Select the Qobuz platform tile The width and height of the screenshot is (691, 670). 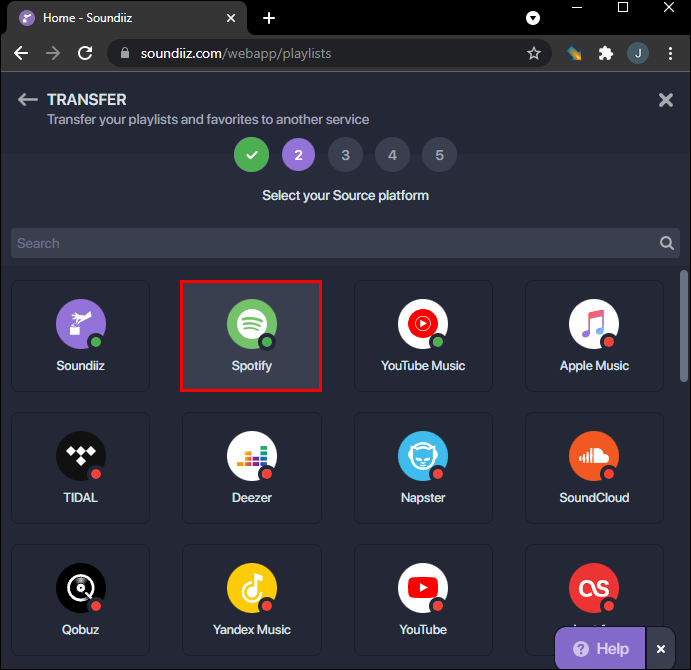(80, 599)
